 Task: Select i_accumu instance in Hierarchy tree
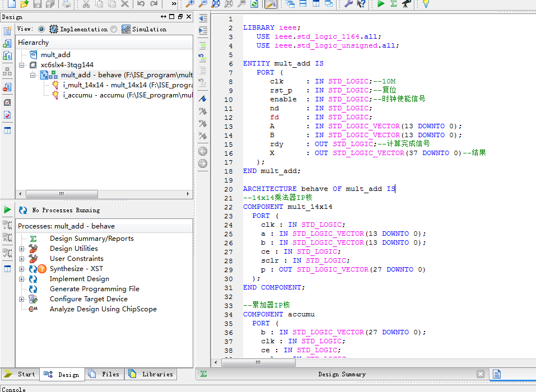click(x=84, y=95)
